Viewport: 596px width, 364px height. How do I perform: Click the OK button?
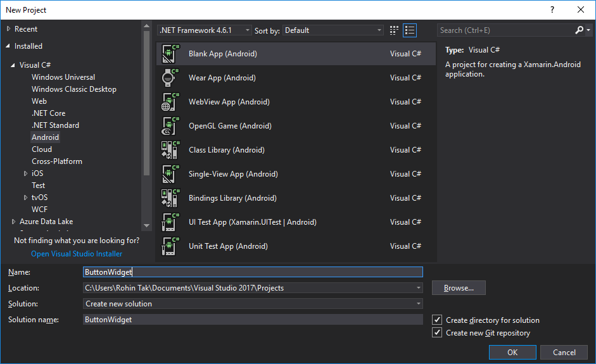point(512,352)
